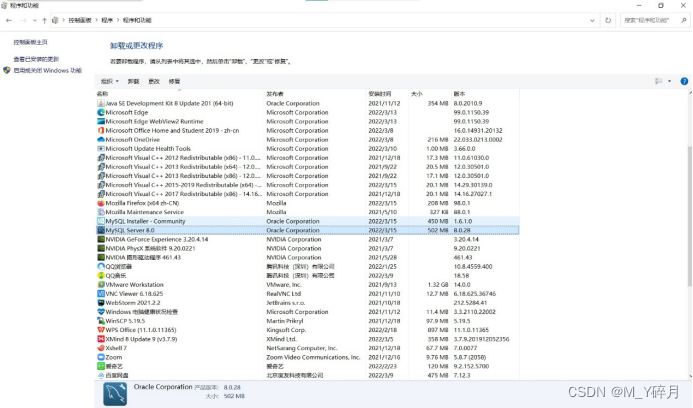Click Martin Prikryl publisher cell

pyautogui.click(x=285, y=321)
